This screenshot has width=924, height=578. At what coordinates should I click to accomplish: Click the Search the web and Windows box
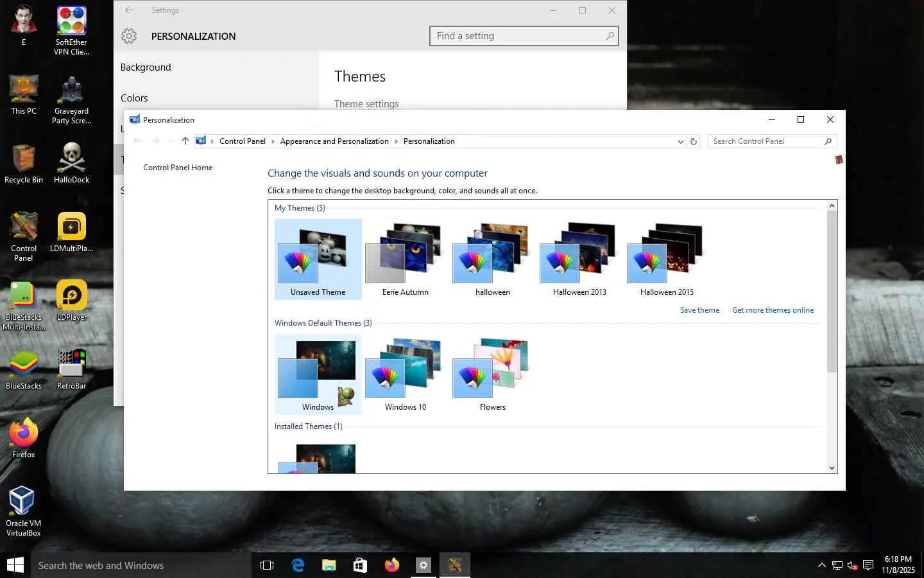(x=141, y=565)
